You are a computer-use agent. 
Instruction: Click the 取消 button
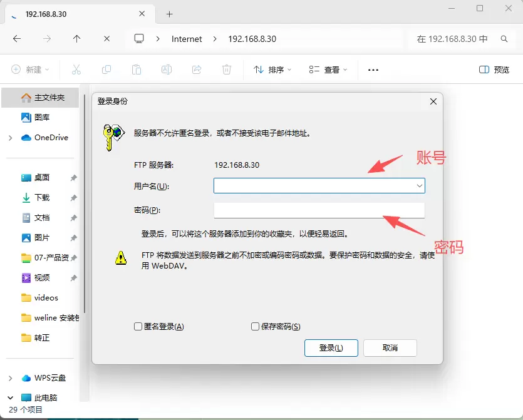tap(390, 348)
